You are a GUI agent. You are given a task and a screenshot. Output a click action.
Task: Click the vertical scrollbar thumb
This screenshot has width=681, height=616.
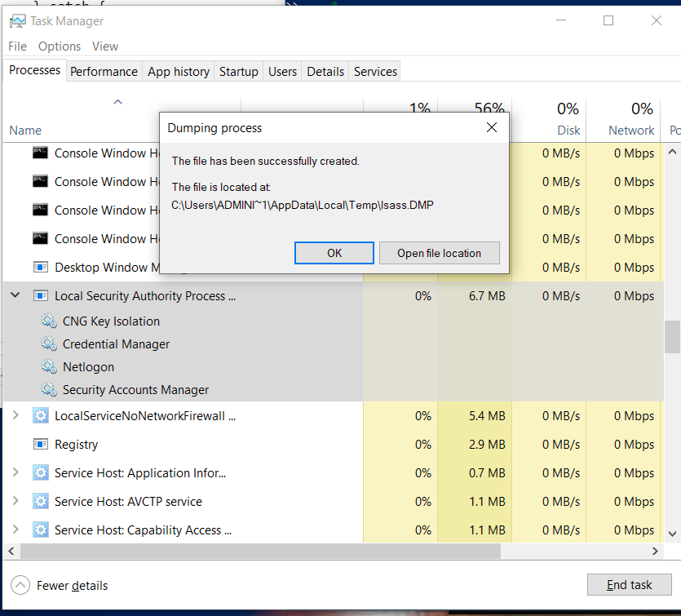pos(672,337)
